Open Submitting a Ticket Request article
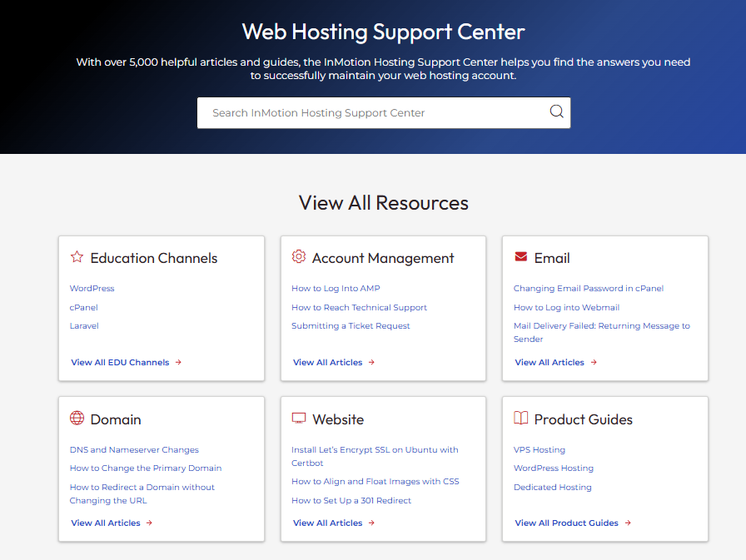This screenshot has width=746, height=560. tap(351, 325)
